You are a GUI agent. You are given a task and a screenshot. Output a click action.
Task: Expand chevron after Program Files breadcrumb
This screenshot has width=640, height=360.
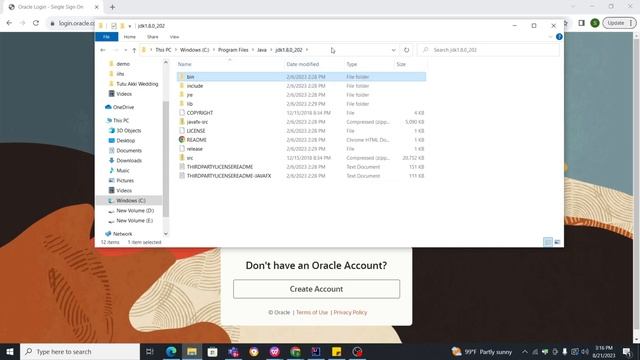tap(252, 50)
